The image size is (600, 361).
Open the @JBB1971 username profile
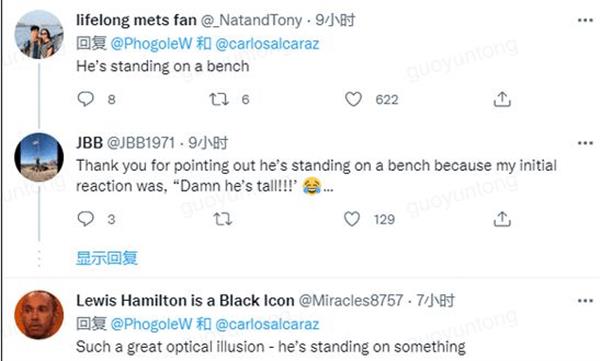pos(140,143)
